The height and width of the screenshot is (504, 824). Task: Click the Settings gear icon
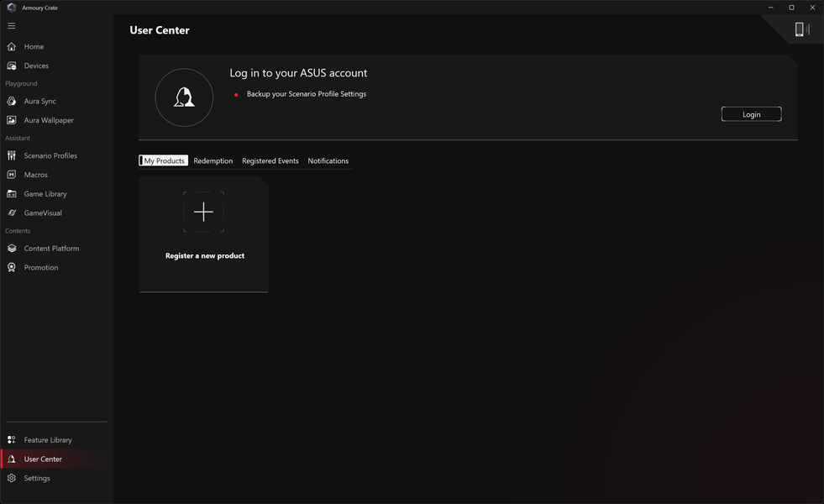(12, 478)
